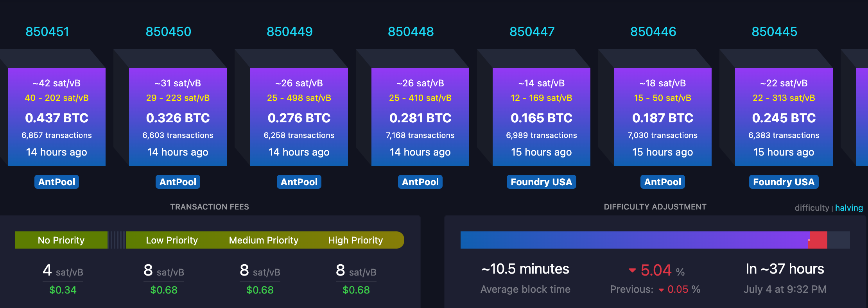This screenshot has width=868, height=308.
Task: Select the 0.165 BTC block cube
Action: click(542, 116)
